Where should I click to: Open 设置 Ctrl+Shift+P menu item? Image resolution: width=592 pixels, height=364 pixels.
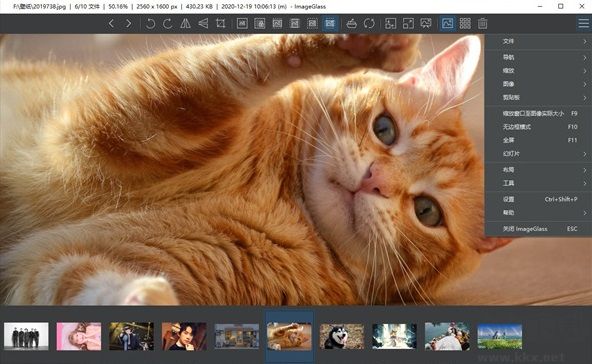(538, 199)
